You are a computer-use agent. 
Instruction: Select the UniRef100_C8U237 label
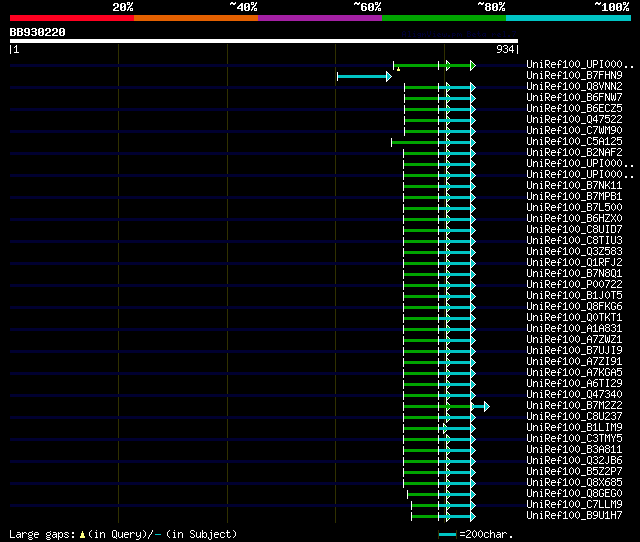pyautogui.click(x=574, y=417)
